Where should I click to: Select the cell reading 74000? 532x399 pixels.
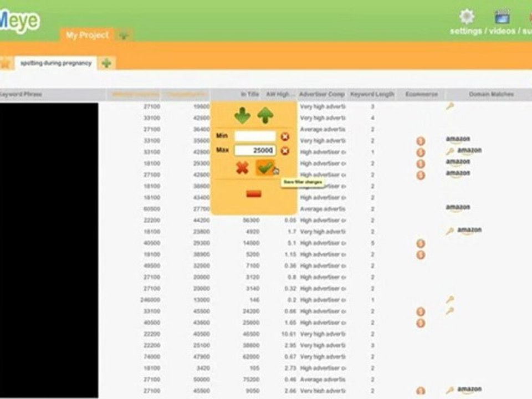[152, 356]
